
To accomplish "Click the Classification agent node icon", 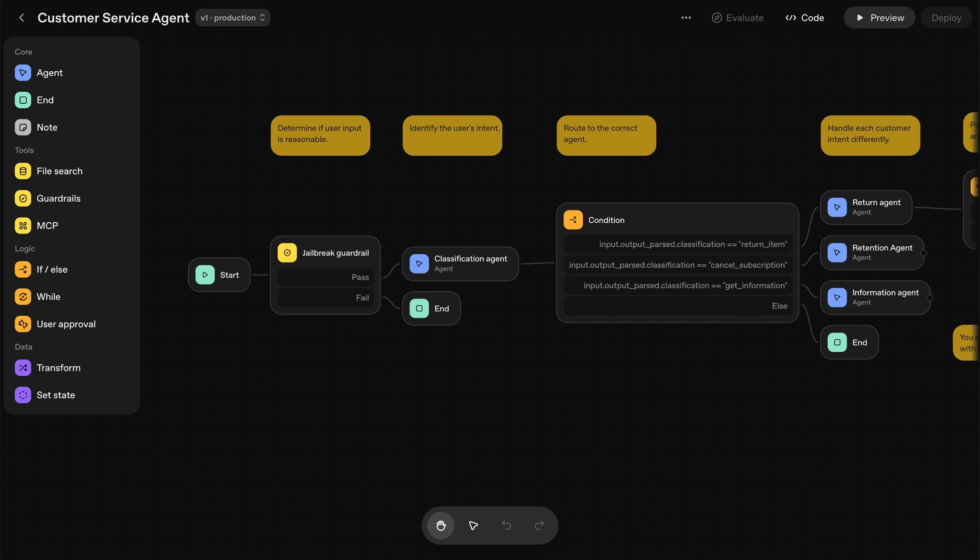I will (x=419, y=264).
